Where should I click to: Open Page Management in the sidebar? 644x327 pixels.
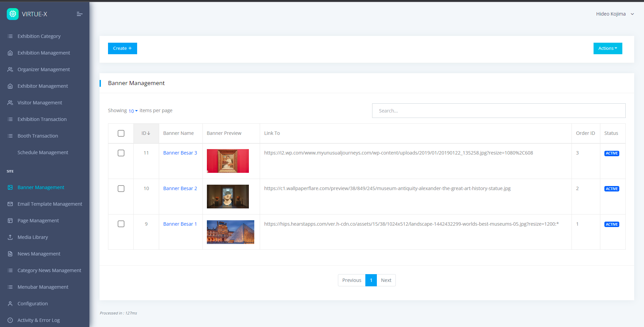click(x=38, y=221)
